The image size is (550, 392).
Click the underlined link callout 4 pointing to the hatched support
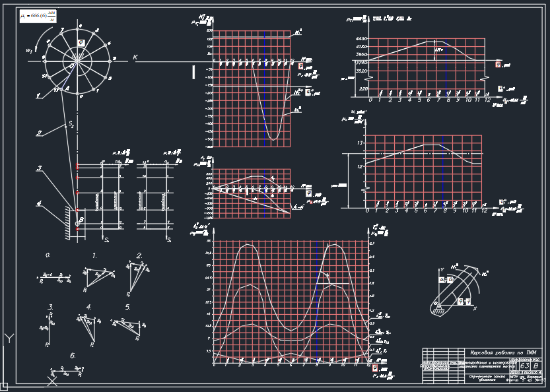40,203
